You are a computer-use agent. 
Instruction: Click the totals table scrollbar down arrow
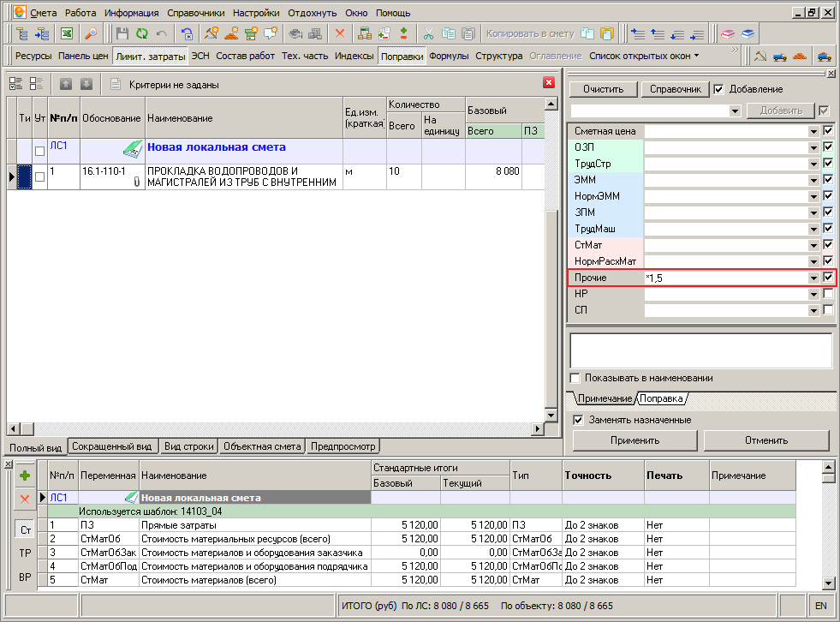[828, 583]
